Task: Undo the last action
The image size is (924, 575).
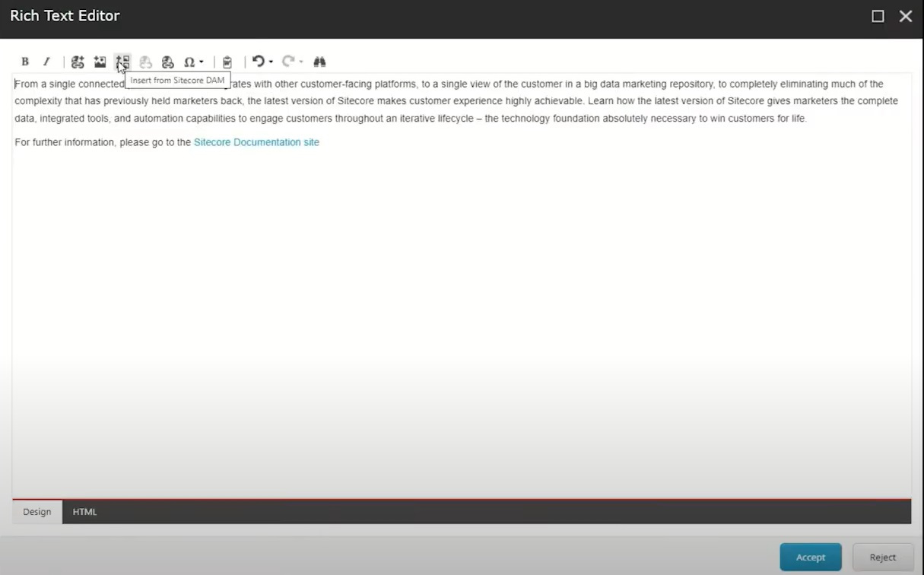Action: (x=259, y=62)
